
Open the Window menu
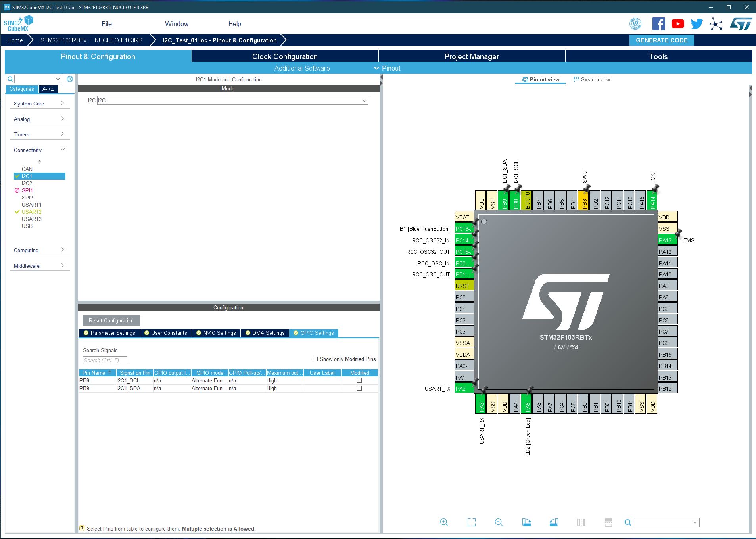pyautogui.click(x=177, y=24)
